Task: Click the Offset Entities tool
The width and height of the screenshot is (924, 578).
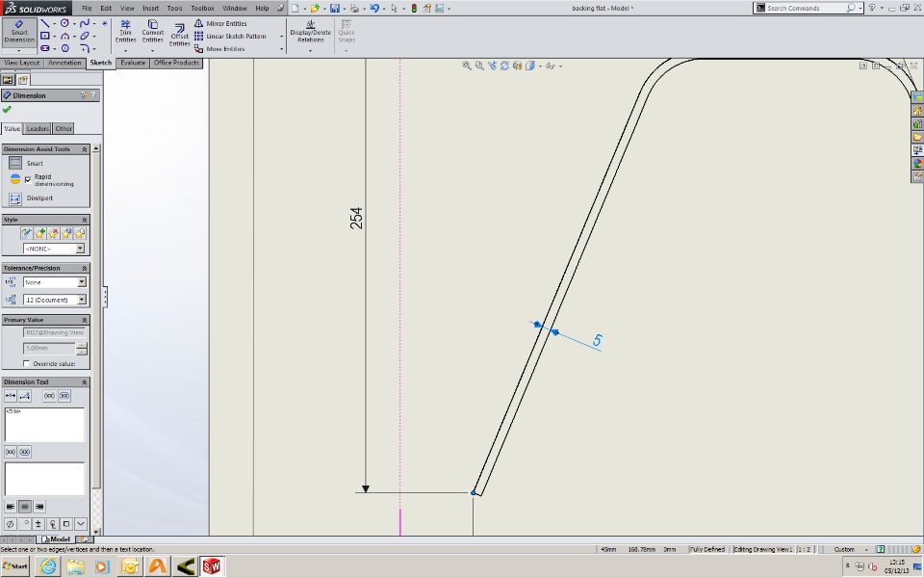Action: (180, 35)
